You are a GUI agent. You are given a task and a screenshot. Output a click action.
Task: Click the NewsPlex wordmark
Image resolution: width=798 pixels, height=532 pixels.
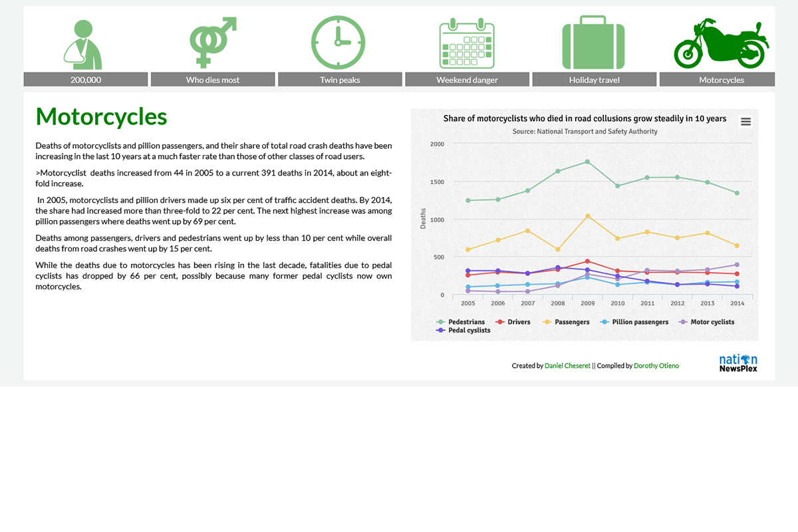pyautogui.click(x=737, y=368)
